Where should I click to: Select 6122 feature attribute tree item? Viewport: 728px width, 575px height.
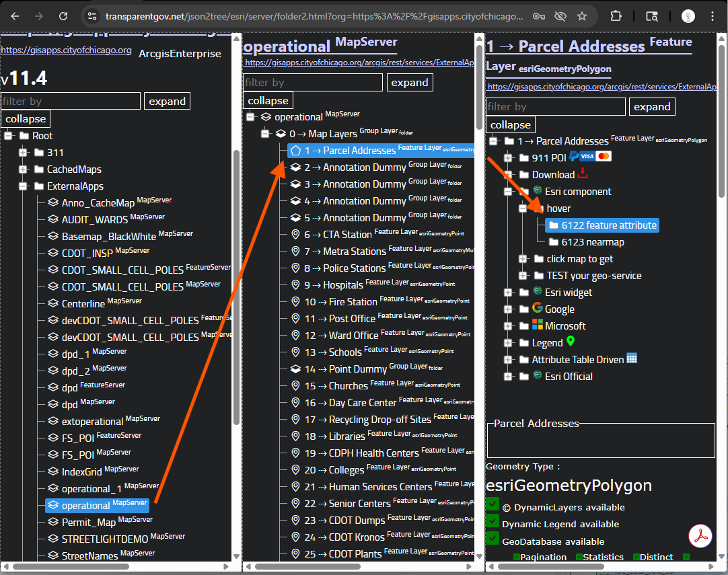pyautogui.click(x=603, y=225)
